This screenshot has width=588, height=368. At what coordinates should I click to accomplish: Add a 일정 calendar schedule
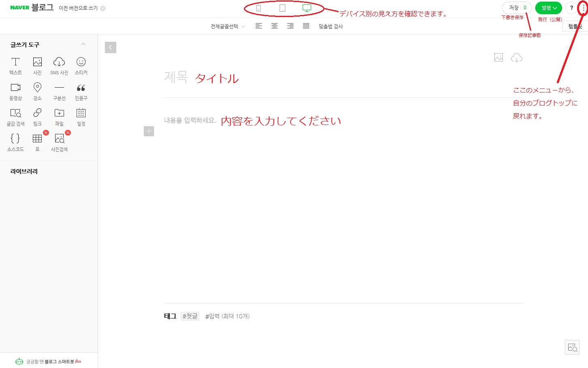(81, 117)
